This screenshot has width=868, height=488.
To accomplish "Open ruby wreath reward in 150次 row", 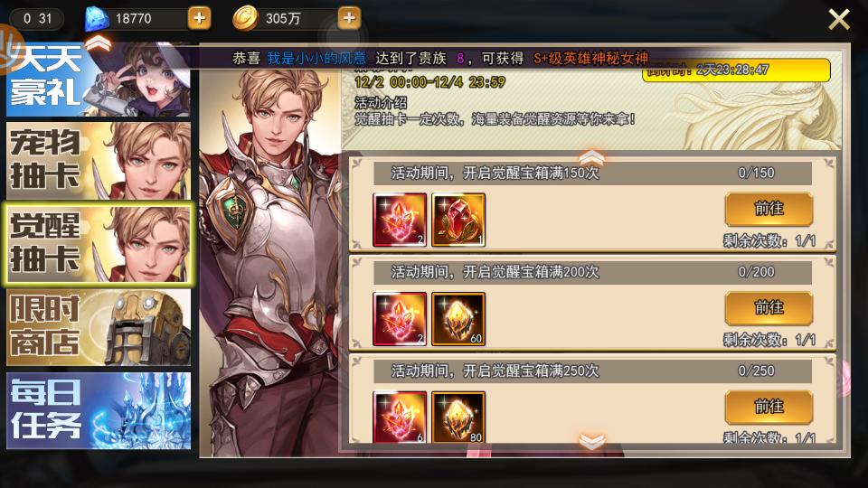I will (458, 220).
